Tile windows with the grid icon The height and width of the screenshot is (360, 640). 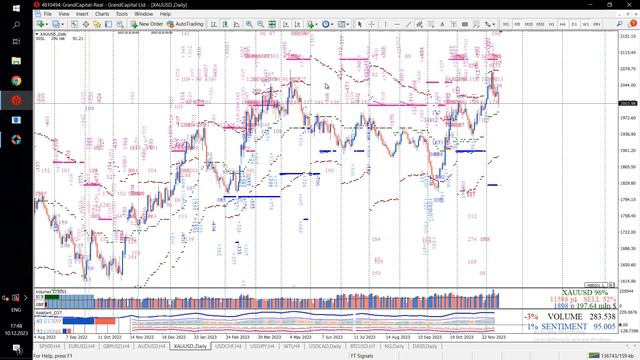272,24
